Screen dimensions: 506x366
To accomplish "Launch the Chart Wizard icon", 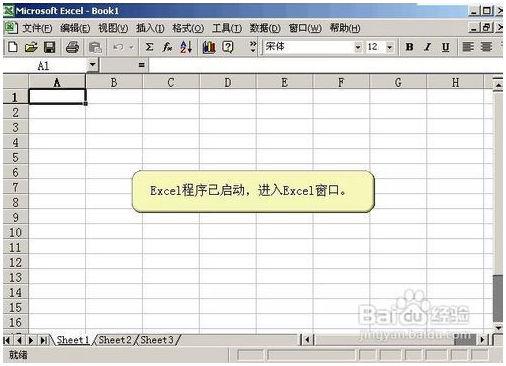I will point(209,47).
